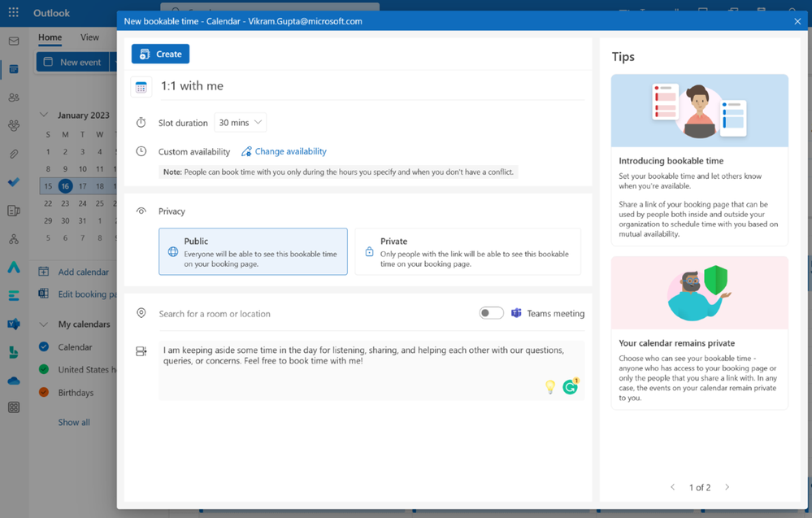Toggle the Birthdays calendar checkbox
The height and width of the screenshot is (518, 812).
(x=44, y=392)
